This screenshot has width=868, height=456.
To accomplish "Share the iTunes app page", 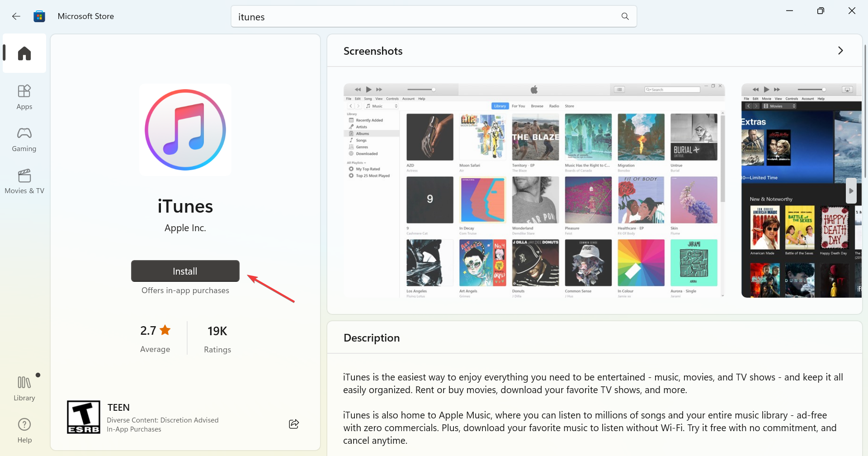I will [x=294, y=424].
